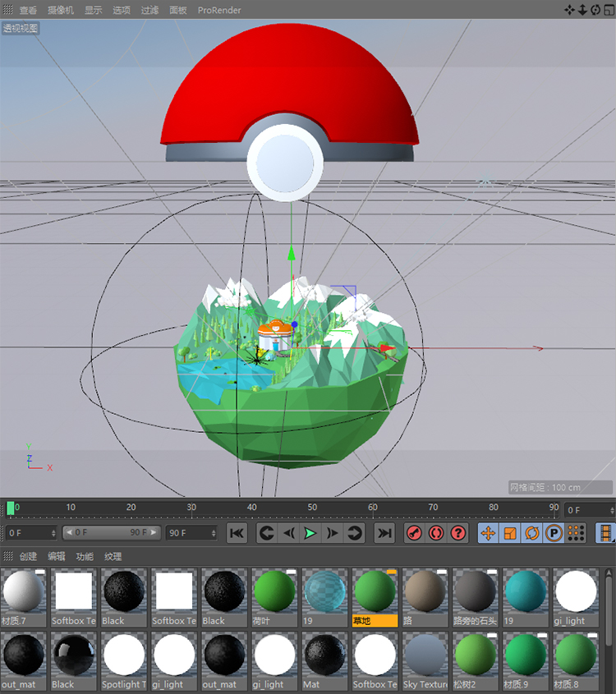Toggle automatic keyframing

436,533
